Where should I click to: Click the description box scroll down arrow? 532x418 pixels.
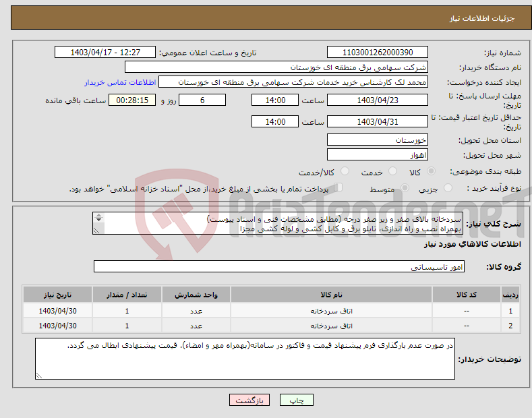click(x=98, y=220)
